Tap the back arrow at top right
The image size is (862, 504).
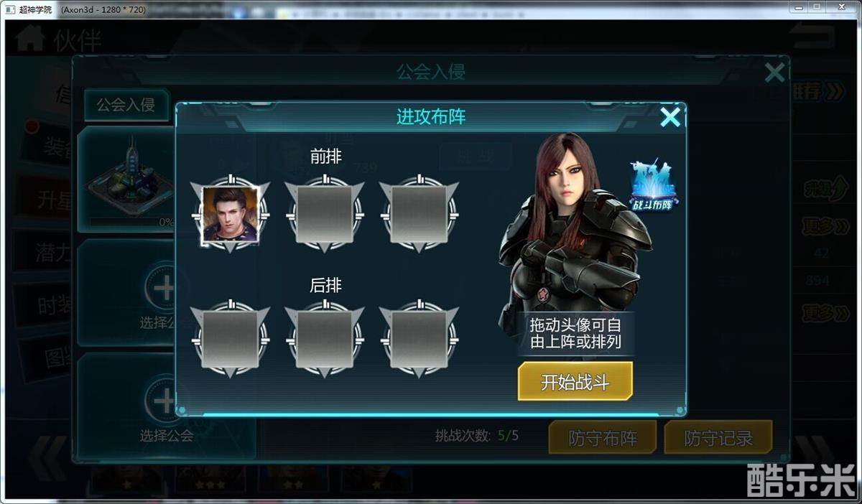[x=813, y=37]
